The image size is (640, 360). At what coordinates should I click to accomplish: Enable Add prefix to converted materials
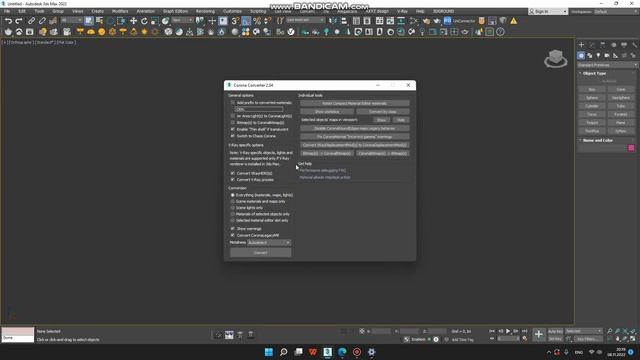tap(233, 102)
